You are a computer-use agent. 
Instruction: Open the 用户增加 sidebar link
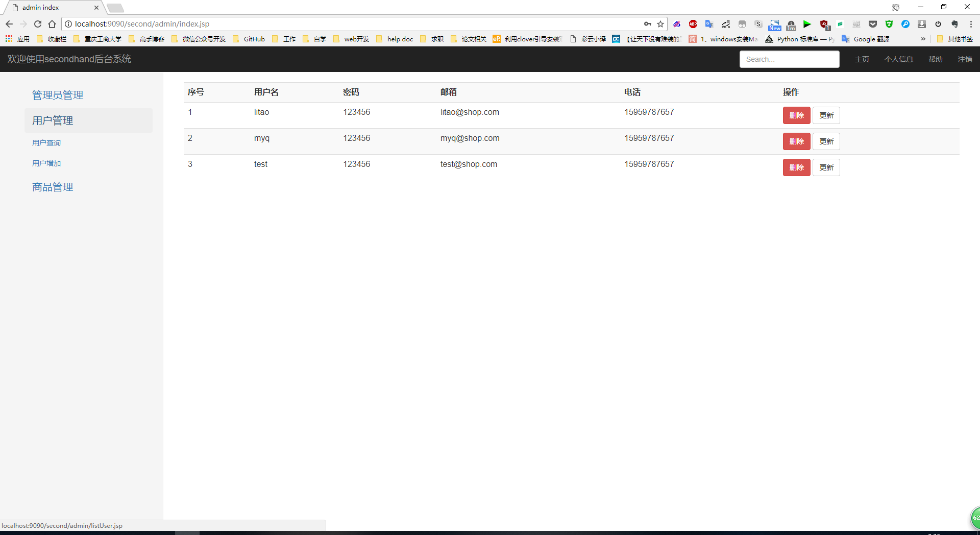[x=46, y=163]
